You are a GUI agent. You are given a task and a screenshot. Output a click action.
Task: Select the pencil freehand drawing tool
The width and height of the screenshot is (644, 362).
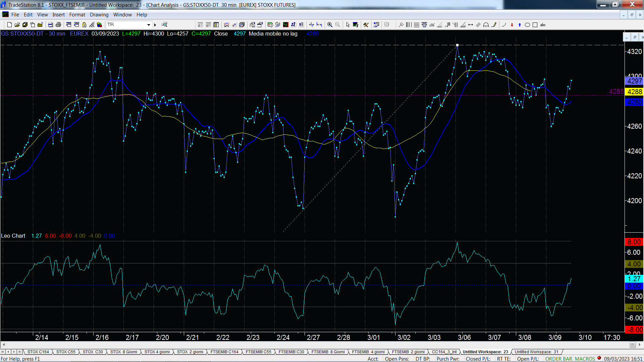pyautogui.click(x=494, y=25)
